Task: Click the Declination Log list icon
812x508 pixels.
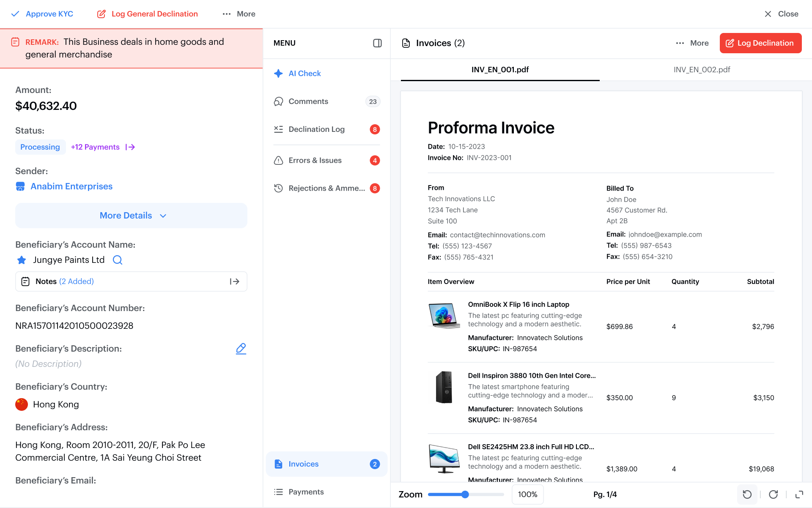Action: (x=278, y=129)
